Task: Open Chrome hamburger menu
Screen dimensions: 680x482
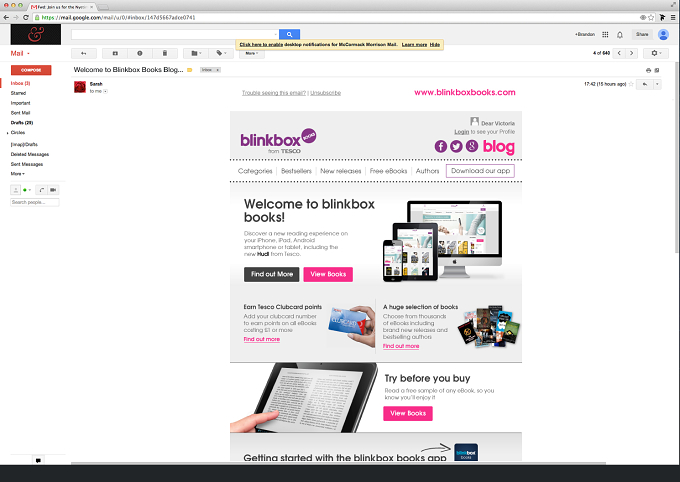Action: [673, 17]
